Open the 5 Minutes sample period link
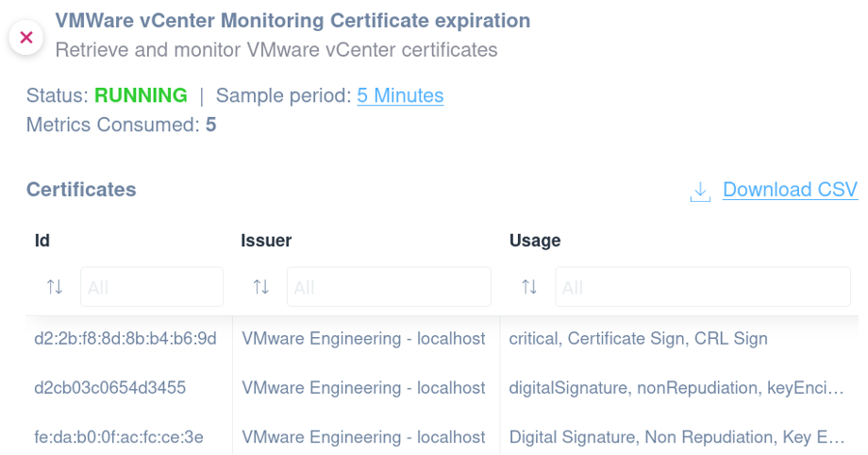The height and width of the screenshot is (455, 868). coord(400,95)
